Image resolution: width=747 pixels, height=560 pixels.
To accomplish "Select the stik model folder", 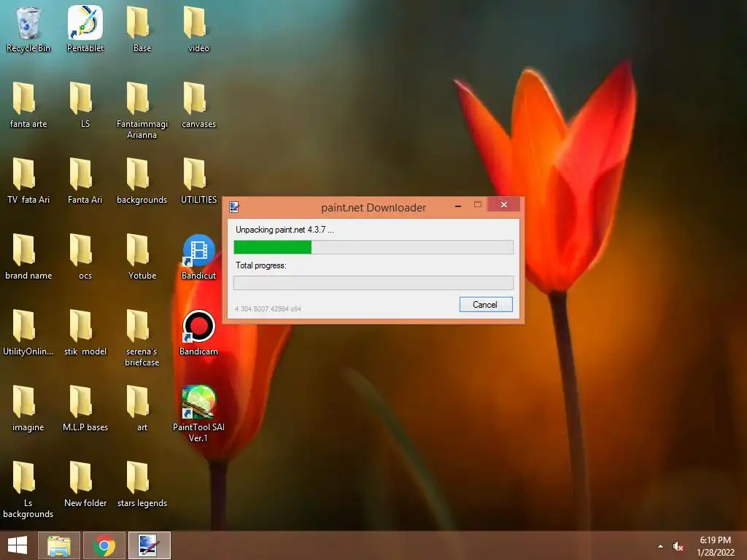I will [85, 332].
